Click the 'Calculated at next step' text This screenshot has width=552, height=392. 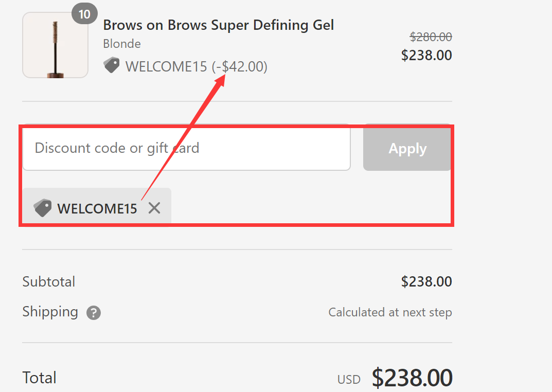pyautogui.click(x=389, y=312)
